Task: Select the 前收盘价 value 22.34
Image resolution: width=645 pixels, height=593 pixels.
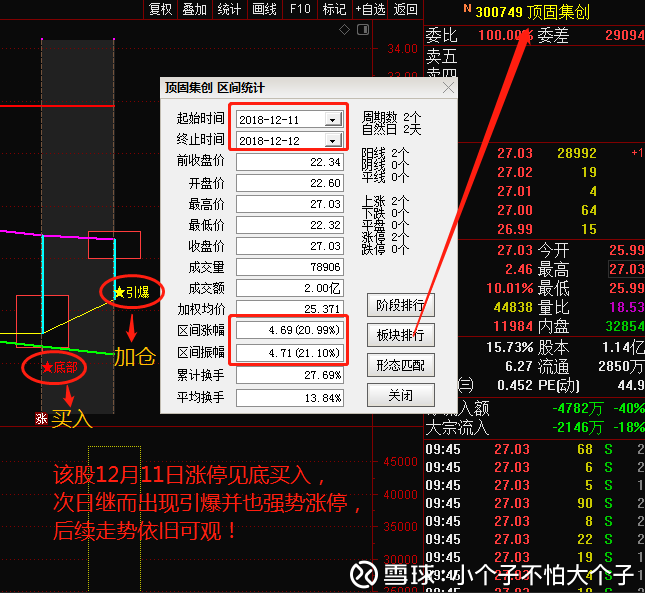Action: click(x=290, y=162)
